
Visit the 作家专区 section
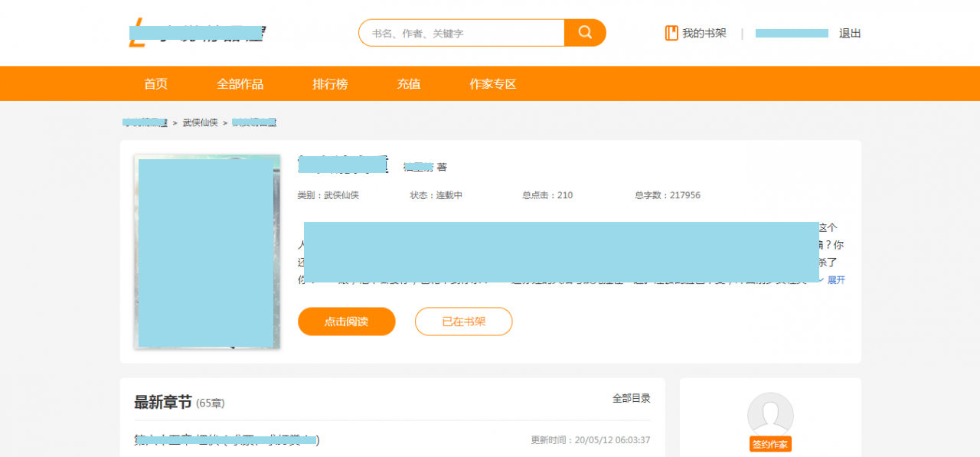click(x=493, y=84)
